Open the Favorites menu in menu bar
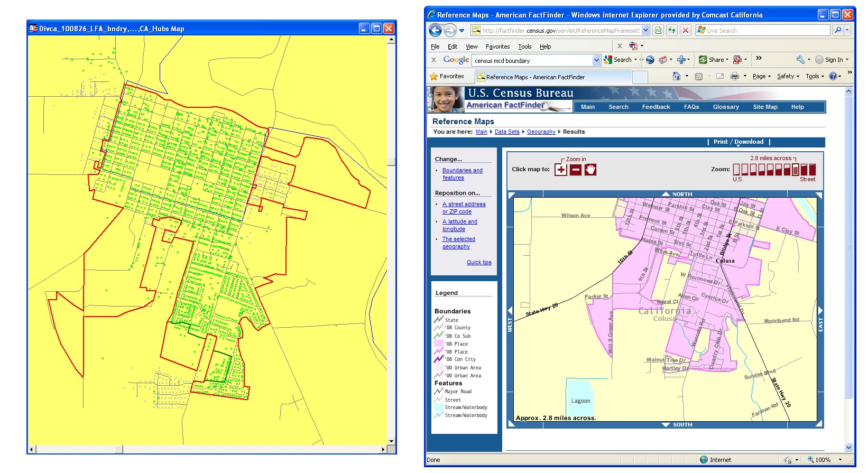This screenshot has width=868, height=473. [497, 47]
